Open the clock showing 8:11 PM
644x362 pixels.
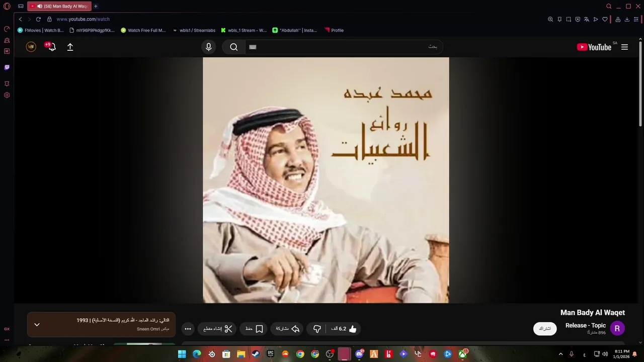622,354
